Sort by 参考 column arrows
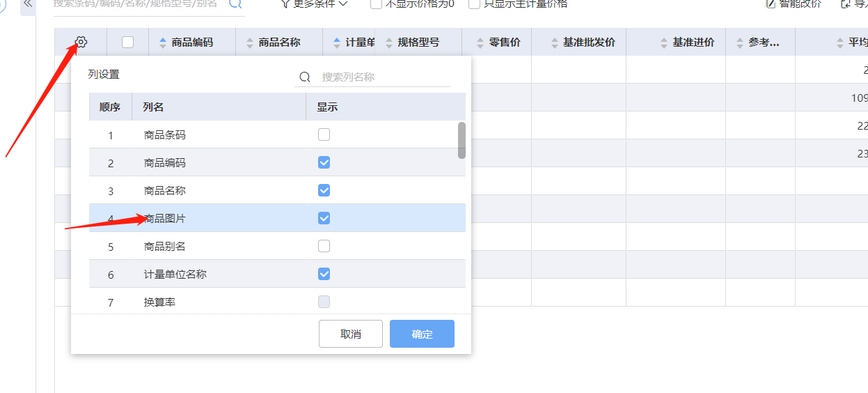Viewport: 868px width, 393px height. [x=739, y=43]
